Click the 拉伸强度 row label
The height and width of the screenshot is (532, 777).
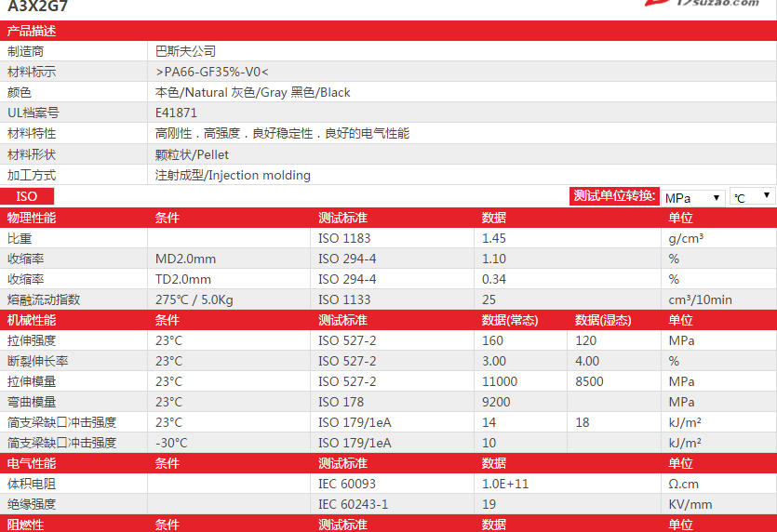pos(32,340)
